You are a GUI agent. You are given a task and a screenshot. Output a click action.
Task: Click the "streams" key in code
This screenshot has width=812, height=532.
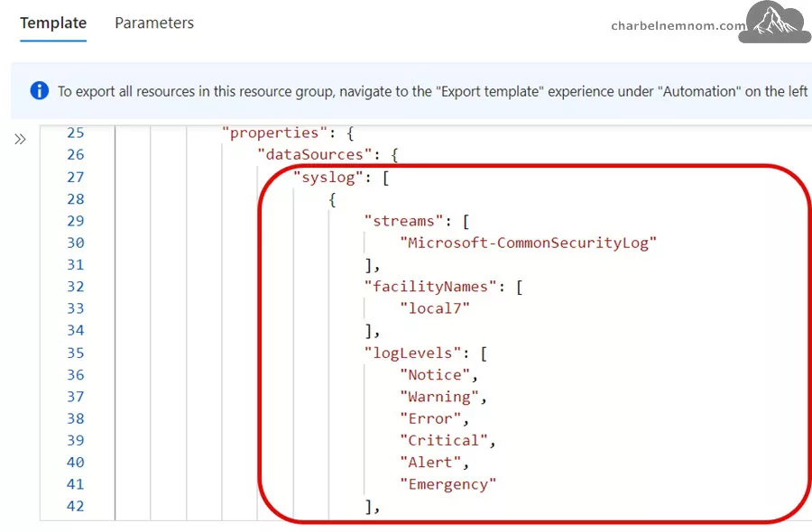coord(403,222)
